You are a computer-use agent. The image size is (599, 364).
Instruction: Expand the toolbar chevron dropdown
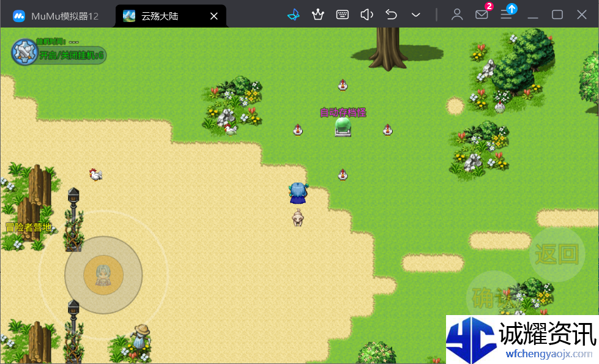[x=415, y=15]
